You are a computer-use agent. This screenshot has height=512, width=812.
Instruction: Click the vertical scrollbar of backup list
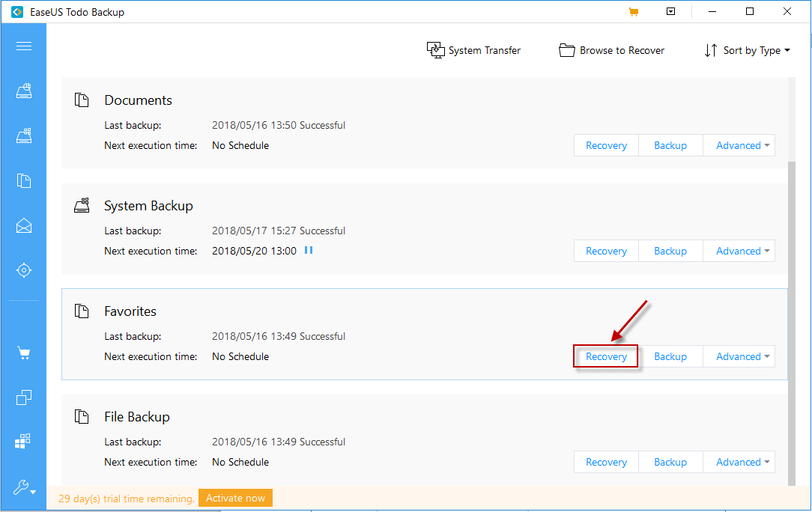tap(791, 323)
